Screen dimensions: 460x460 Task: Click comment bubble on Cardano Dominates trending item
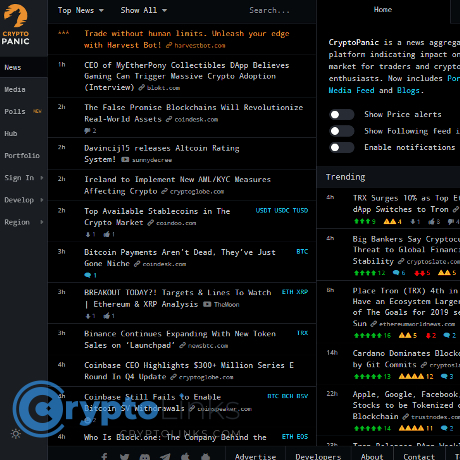[444, 376]
